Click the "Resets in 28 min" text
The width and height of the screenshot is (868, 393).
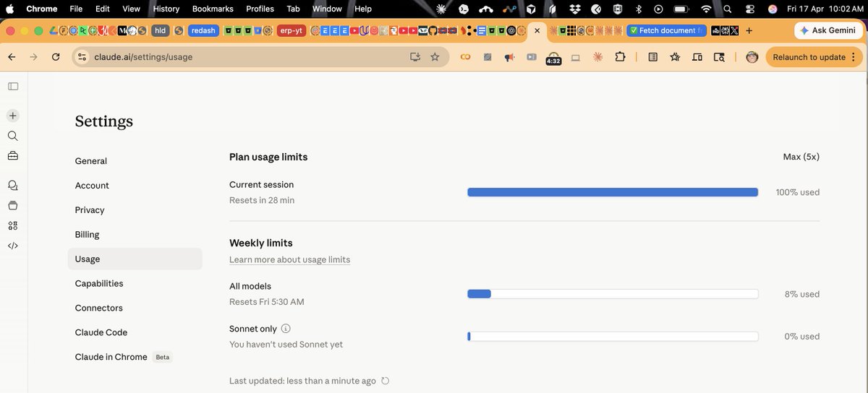[x=262, y=200]
